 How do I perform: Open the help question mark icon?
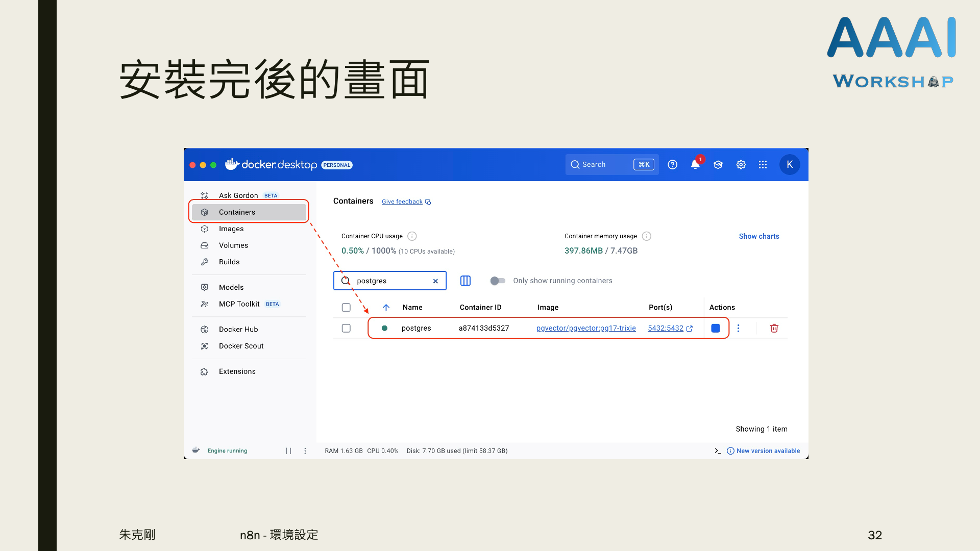672,164
